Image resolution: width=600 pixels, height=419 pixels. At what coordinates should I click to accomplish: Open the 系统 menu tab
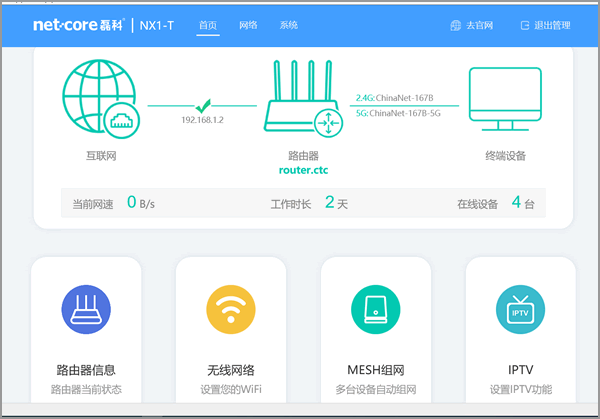tap(288, 24)
